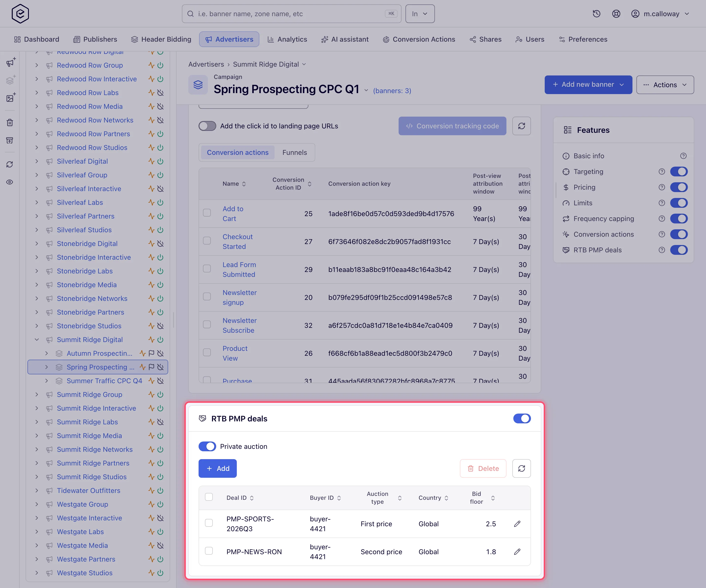Open Conversion tracking code

(x=452, y=126)
